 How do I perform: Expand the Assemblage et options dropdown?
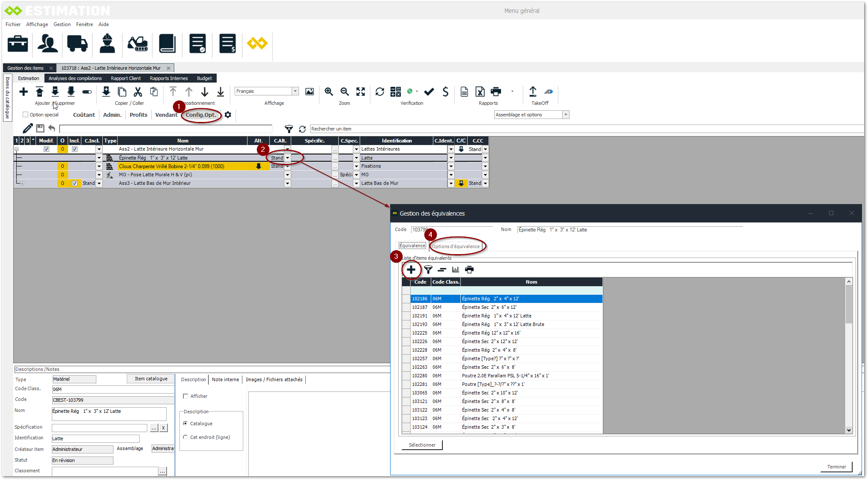[x=566, y=115]
